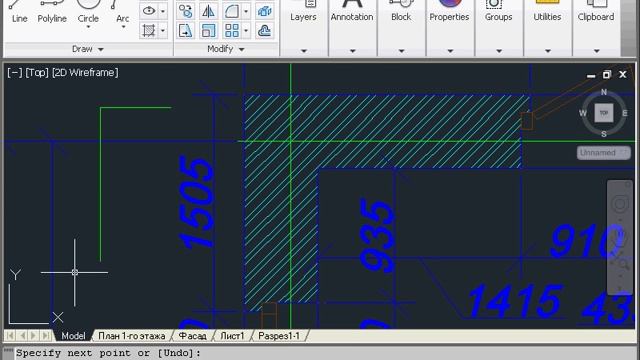The image size is (640, 360).
Task: Switch to the Model tab
Action: click(x=73, y=336)
